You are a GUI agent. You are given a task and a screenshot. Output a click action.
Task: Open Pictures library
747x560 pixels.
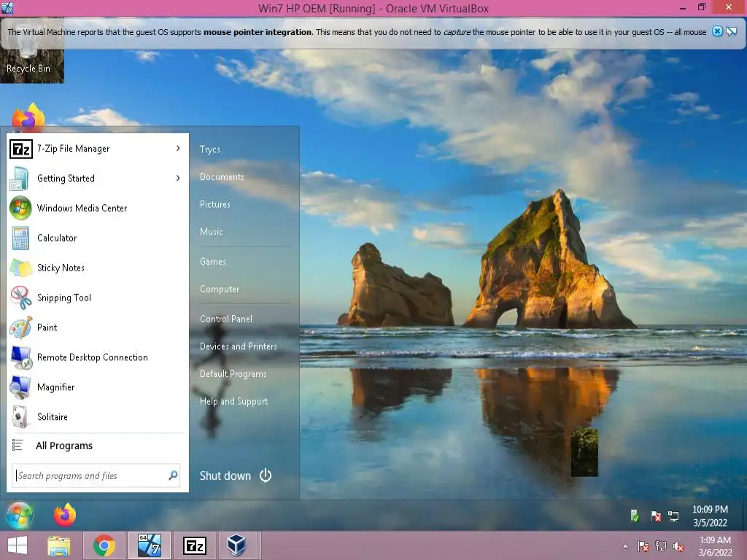[215, 204]
